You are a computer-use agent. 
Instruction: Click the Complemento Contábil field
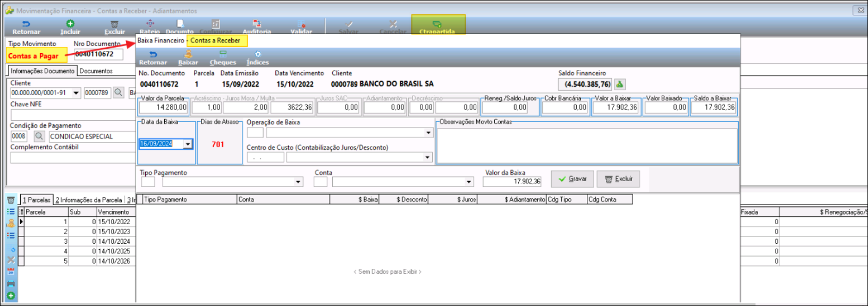(73, 158)
